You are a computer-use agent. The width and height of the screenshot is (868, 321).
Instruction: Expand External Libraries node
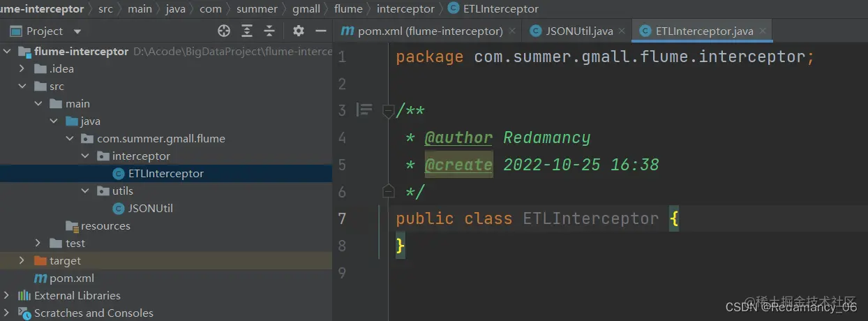click(7, 295)
